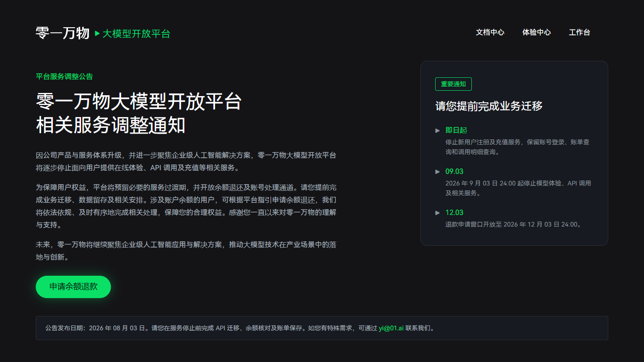Viewport: 644px width, 362px height.
Task: Click the text starting 退款申请窗口开放至
Action: (514, 224)
